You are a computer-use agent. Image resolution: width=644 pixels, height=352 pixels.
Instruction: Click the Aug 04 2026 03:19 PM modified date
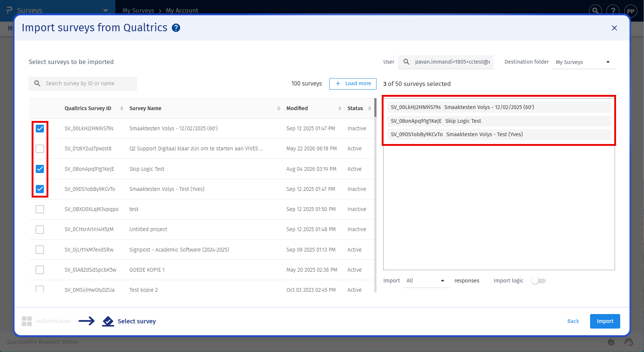coord(311,169)
